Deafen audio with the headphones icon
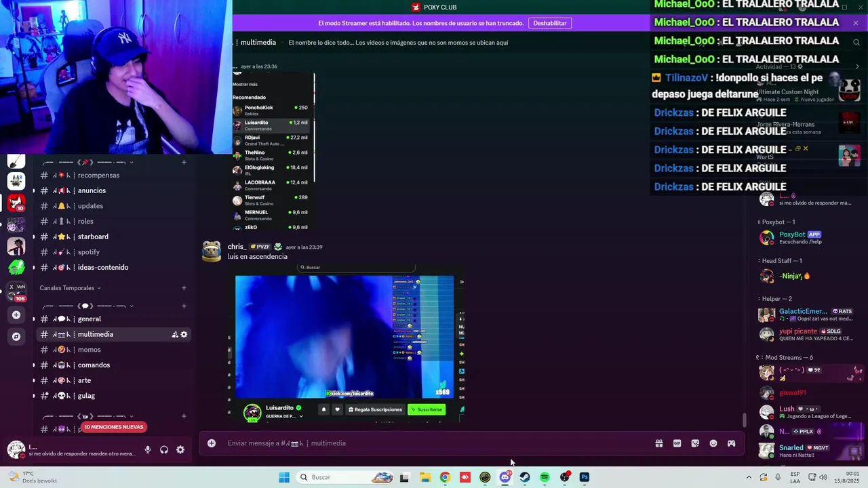This screenshot has width=868, height=488. [164, 449]
